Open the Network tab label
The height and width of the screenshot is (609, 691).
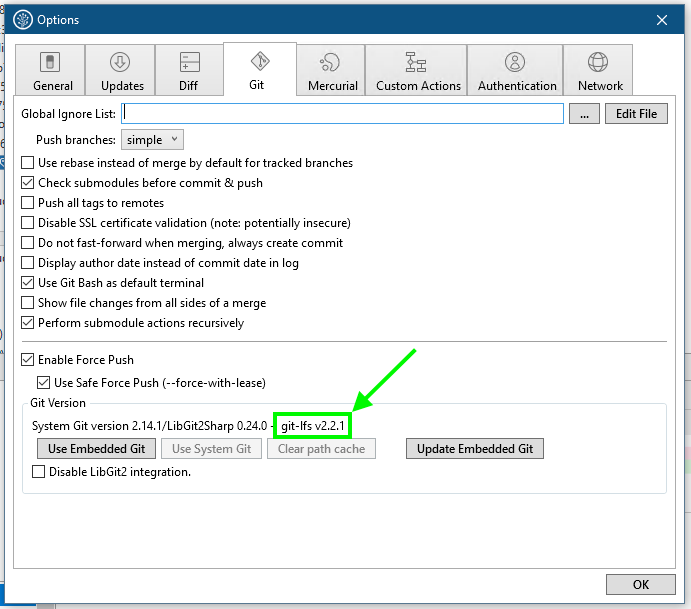pyautogui.click(x=600, y=85)
